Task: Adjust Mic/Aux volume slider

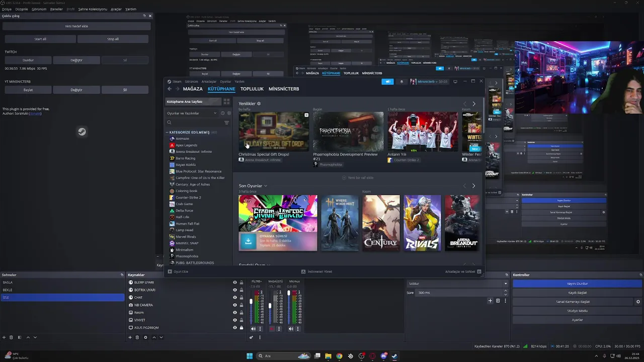Action: (x=289, y=293)
